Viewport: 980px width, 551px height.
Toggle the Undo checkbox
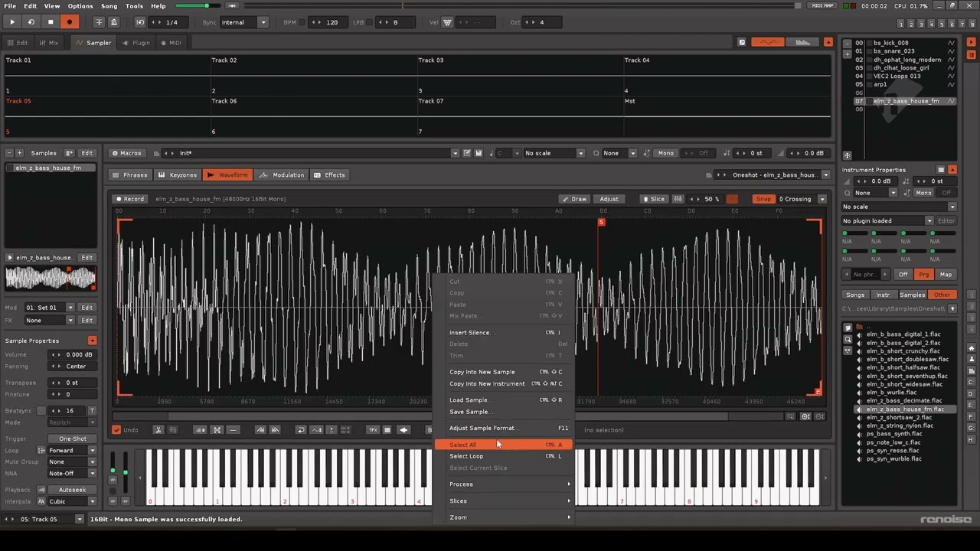click(116, 430)
